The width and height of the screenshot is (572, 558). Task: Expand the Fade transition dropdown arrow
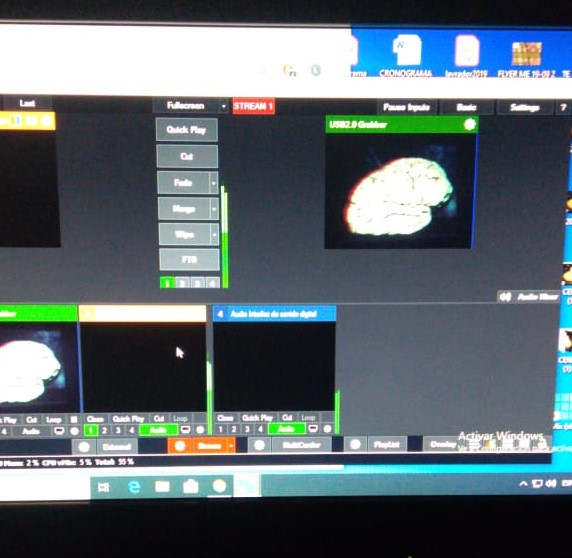(x=214, y=183)
